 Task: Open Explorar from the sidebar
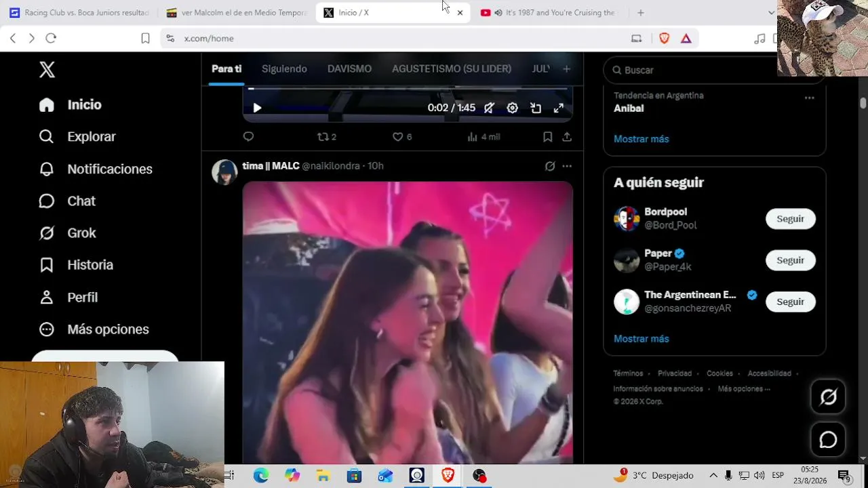point(77,137)
